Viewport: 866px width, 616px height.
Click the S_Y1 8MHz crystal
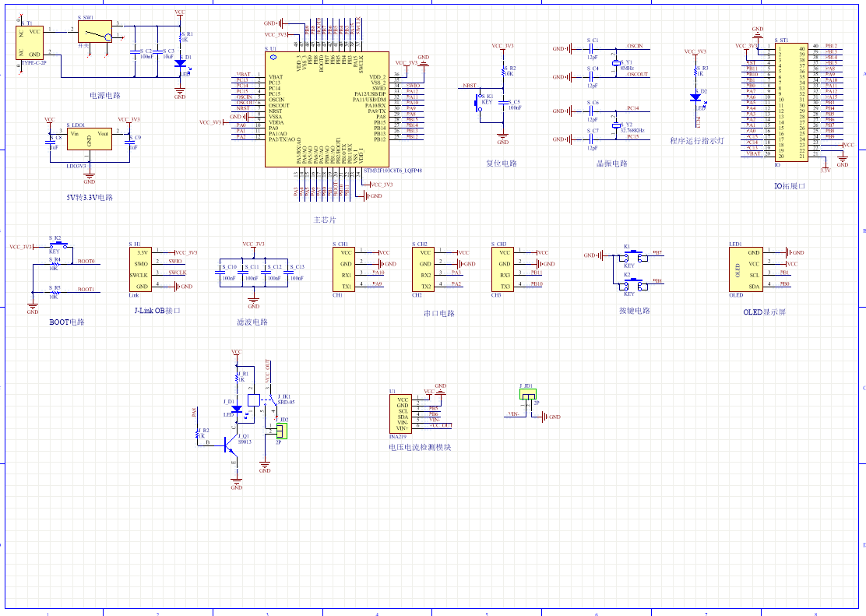coord(616,63)
